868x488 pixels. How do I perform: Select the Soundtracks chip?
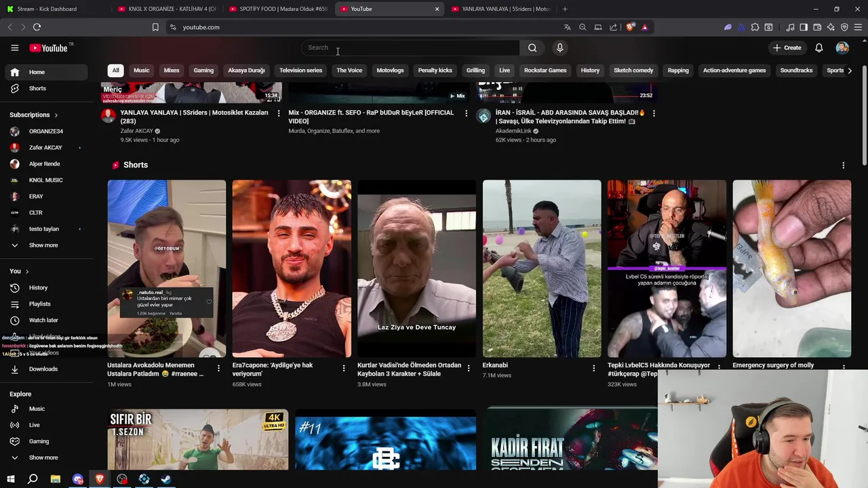click(x=796, y=70)
